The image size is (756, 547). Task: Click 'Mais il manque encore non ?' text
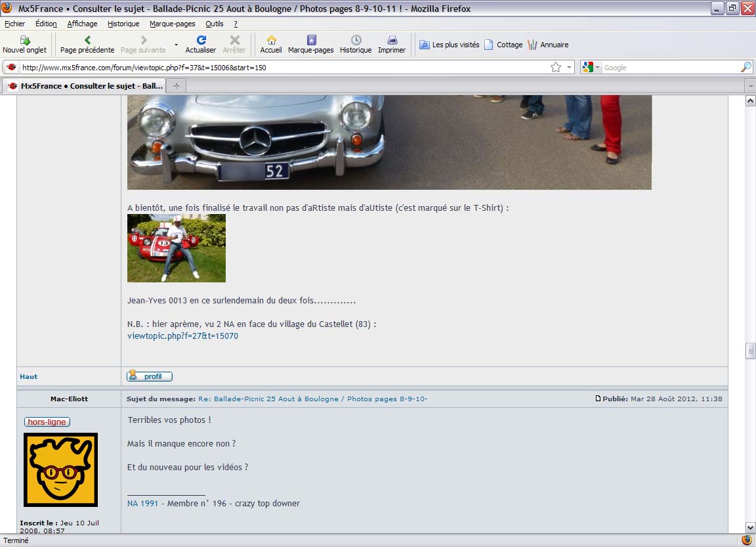click(181, 443)
